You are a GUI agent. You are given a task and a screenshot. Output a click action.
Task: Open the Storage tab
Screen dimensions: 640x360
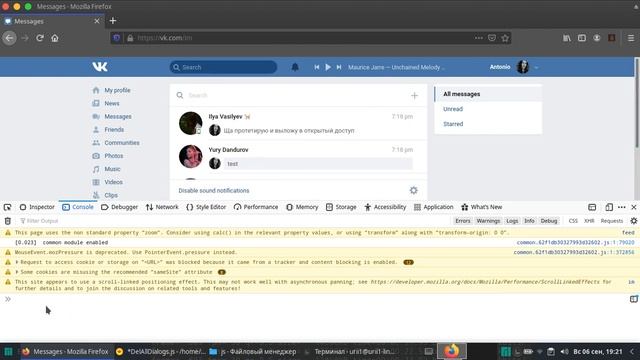[x=341, y=207]
